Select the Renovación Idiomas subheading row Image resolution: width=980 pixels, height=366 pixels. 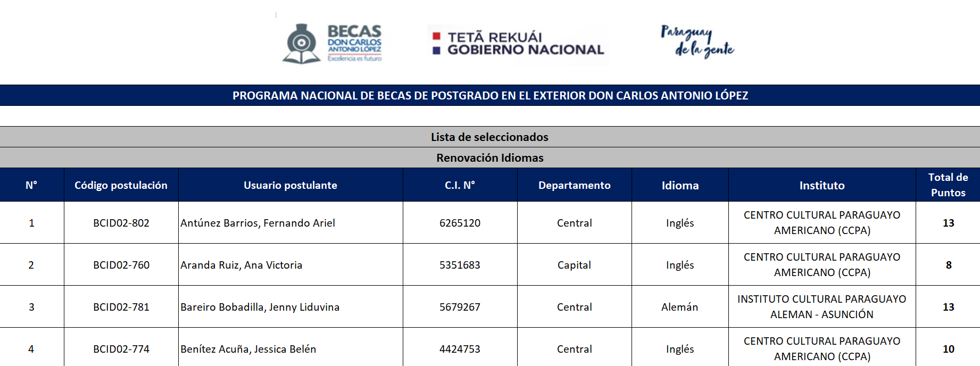coord(489,158)
